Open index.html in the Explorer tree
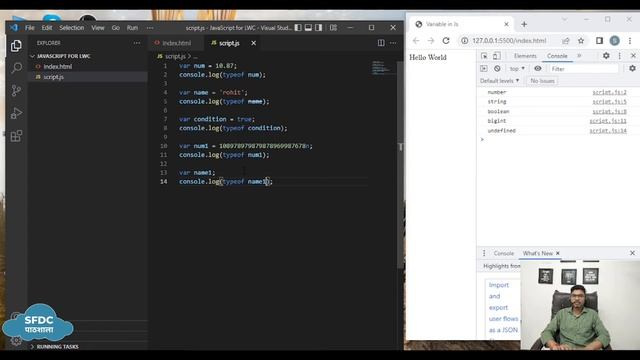This screenshot has width=640, height=360. (x=58, y=67)
